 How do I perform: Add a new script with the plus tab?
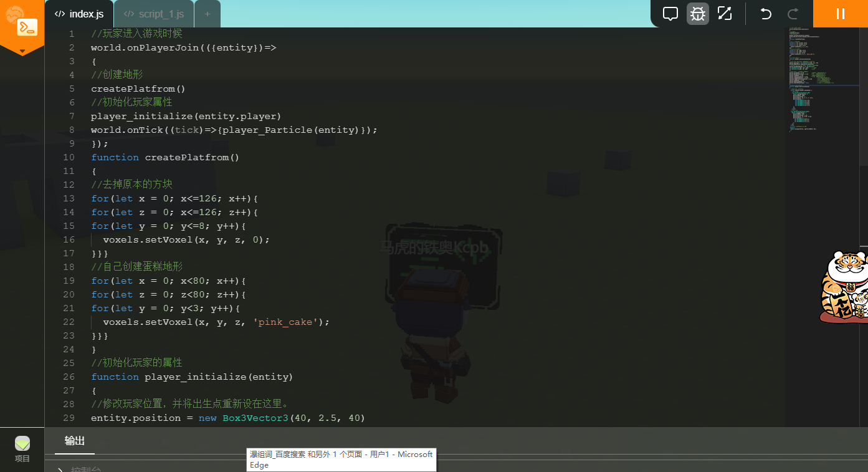coord(207,14)
